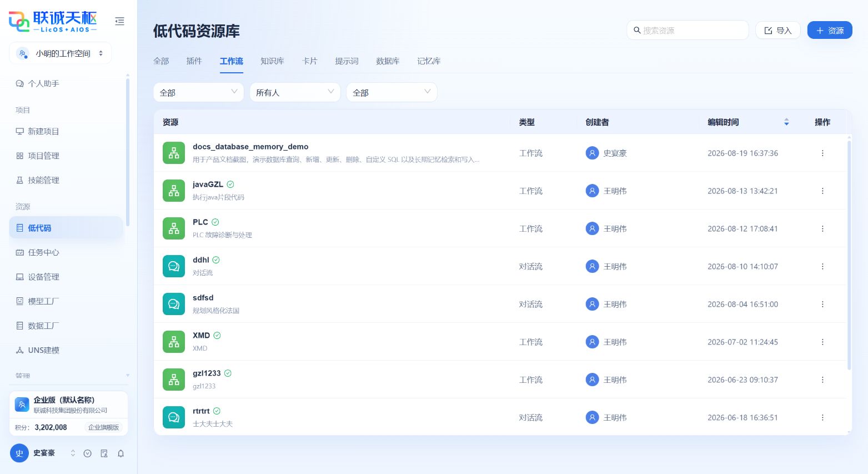Navigate to 设备管理
Viewport: 868px width, 474px height.
pyautogui.click(x=66, y=277)
